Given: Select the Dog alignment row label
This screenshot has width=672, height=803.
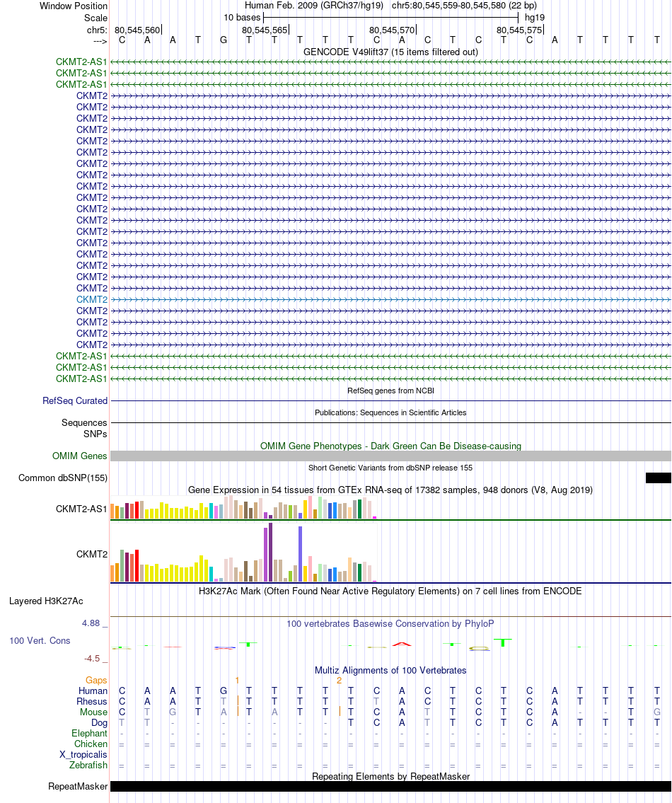Looking at the screenshot, I should coord(99,723).
